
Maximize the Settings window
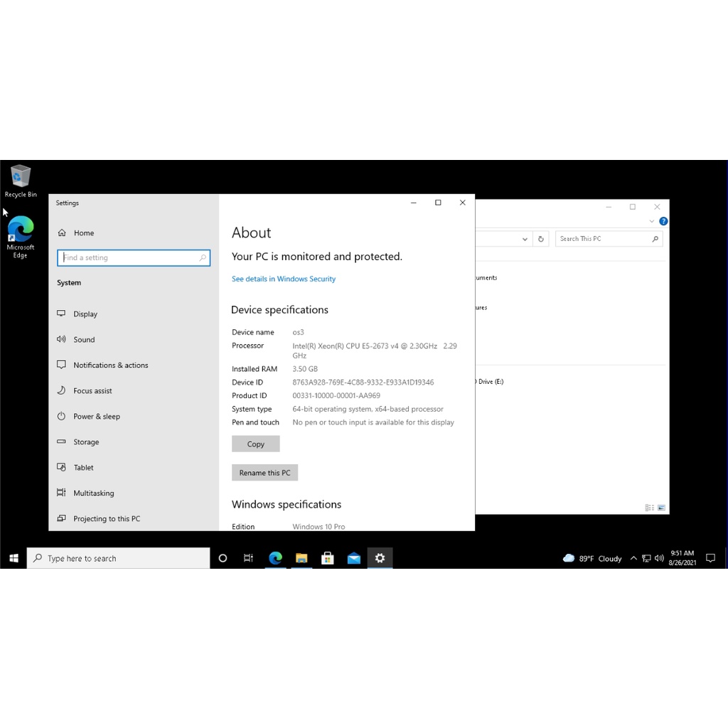pos(438,203)
